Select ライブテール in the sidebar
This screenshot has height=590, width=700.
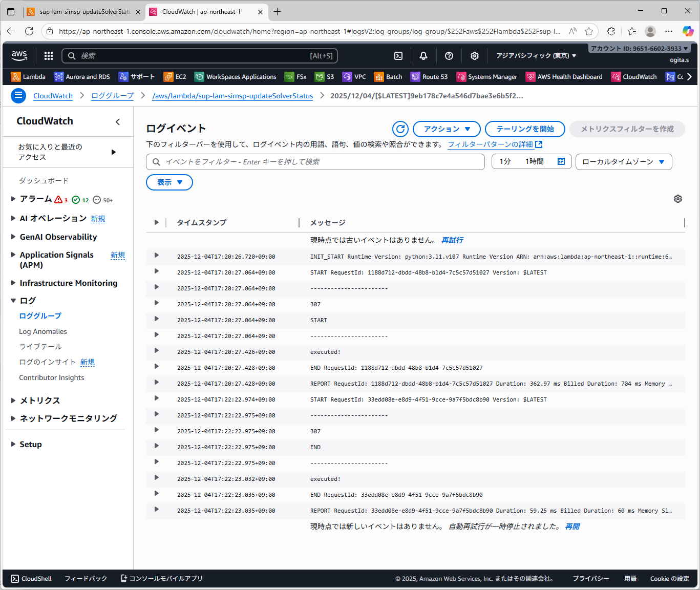click(40, 347)
